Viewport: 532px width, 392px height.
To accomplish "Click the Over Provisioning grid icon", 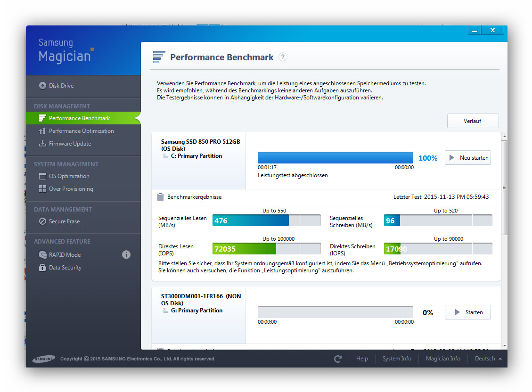I will (x=42, y=189).
